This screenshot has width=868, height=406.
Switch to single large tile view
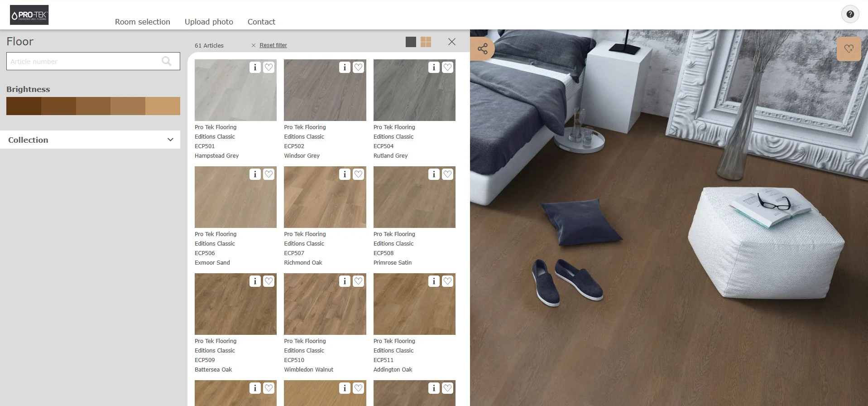pyautogui.click(x=411, y=42)
